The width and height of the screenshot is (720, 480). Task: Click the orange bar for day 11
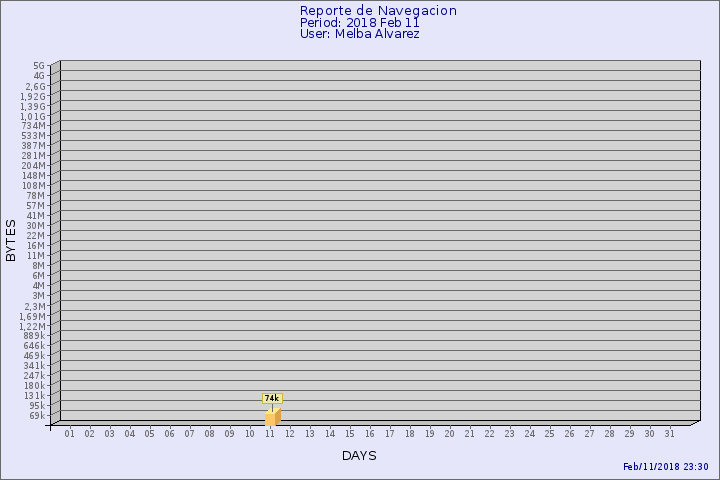272,417
